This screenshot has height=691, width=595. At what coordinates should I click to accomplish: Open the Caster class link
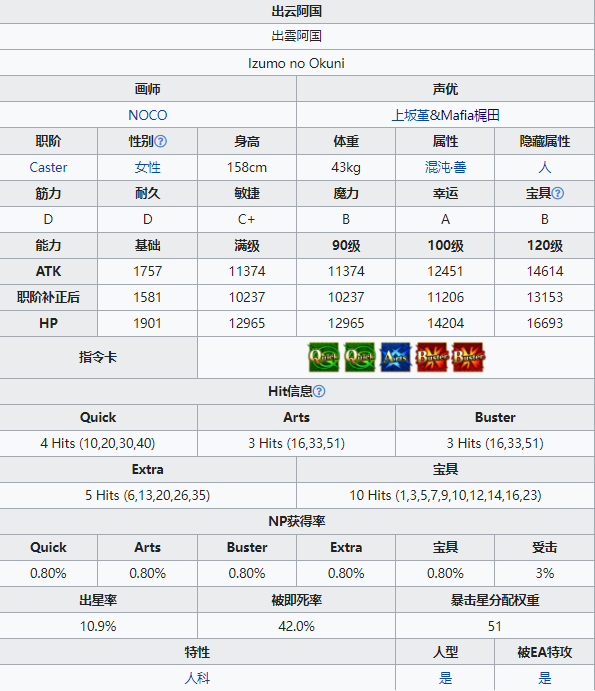pos(48,167)
